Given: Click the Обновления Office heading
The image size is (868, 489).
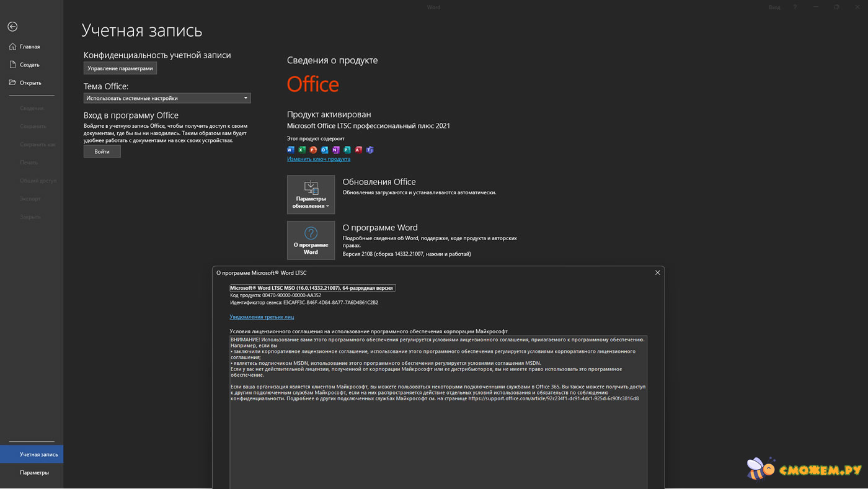Looking at the screenshot, I should (379, 182).
